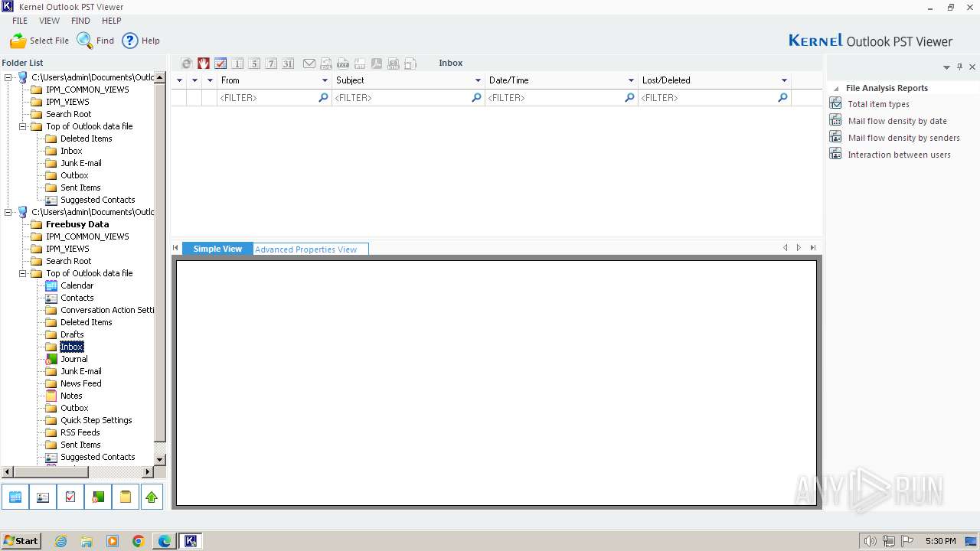Open Microsoft Edge from taskbar
The width and height of the screenshot is (980, 551).
tap(165, 541)
